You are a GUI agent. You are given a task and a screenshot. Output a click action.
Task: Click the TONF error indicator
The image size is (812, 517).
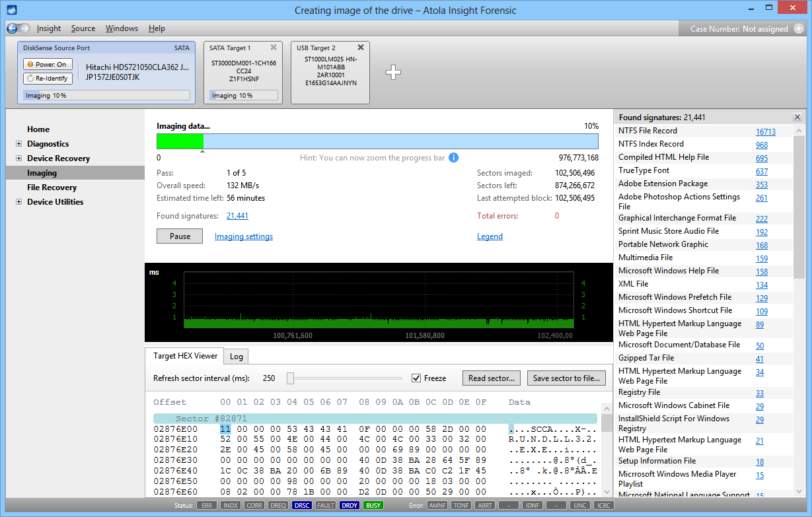click(461, 505)
